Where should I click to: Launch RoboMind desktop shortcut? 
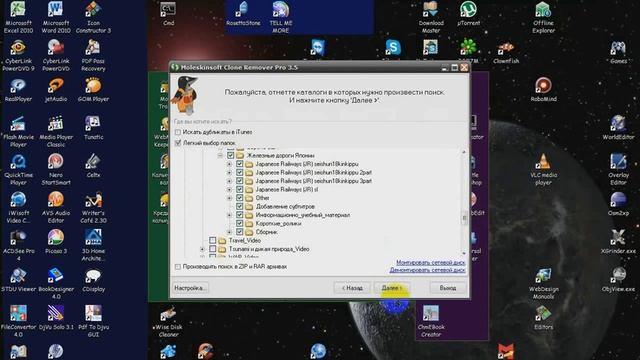(543, 90)
